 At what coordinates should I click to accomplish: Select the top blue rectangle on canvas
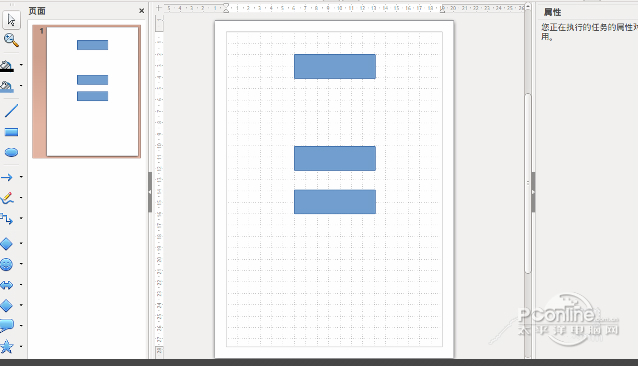335,66
